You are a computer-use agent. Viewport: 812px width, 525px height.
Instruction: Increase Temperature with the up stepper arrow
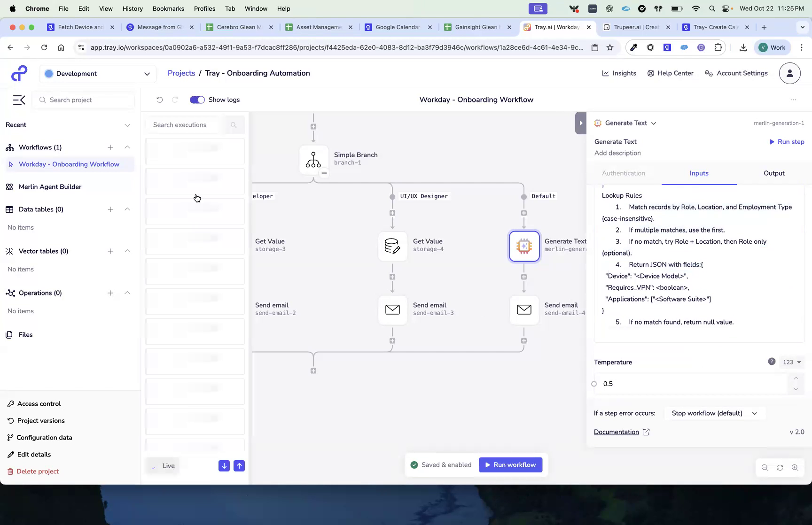tap(796, 378)
